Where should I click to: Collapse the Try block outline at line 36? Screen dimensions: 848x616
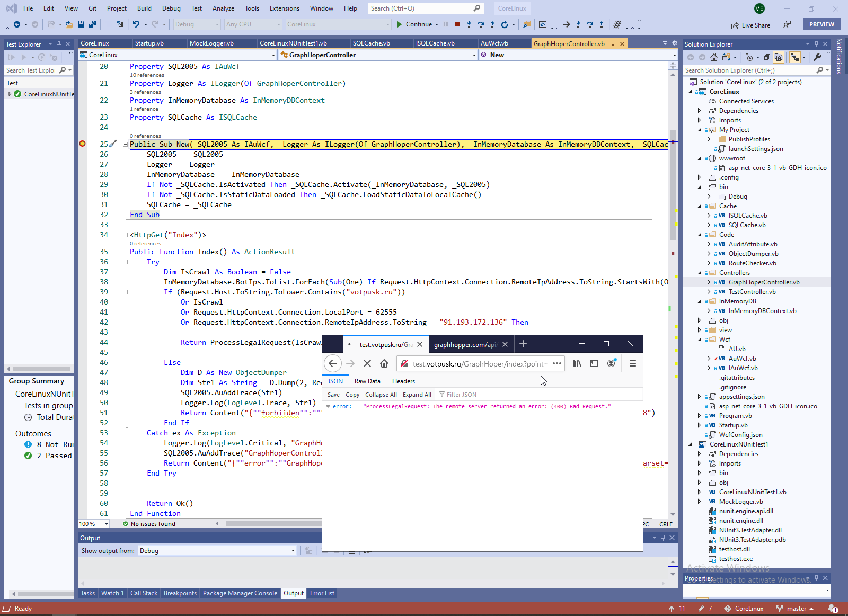[x=126, y=262]
